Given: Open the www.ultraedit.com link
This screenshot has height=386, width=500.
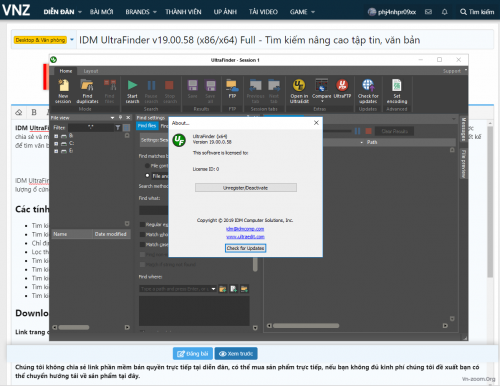Looking at the screenshot, I should point(245,237).
